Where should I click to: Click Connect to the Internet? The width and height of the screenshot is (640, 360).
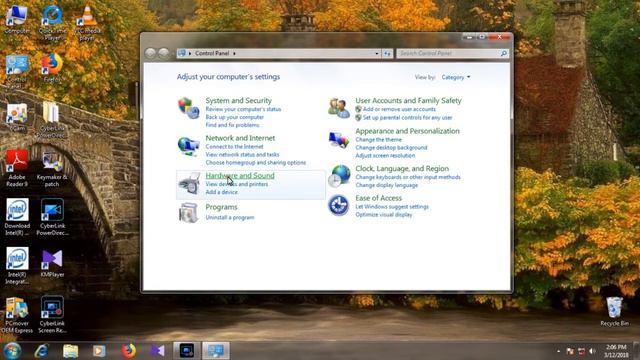coord(234,147)
